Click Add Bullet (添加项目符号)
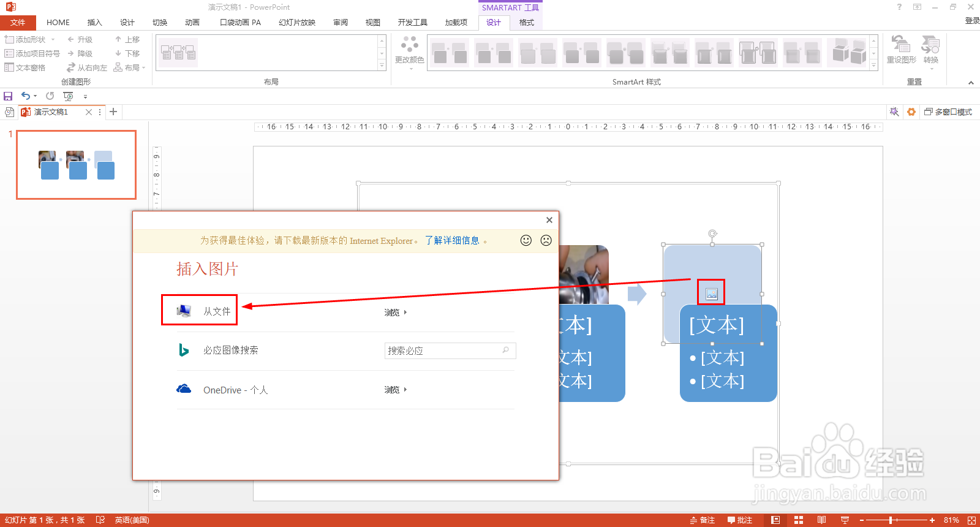Screen dimensions: 980x527 point(32,53)
